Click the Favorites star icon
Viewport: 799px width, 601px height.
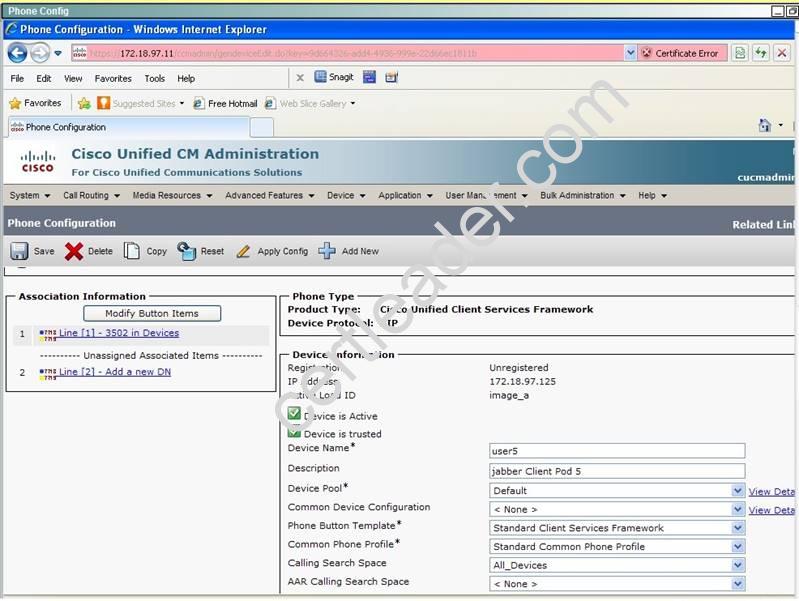coord(15,103)
